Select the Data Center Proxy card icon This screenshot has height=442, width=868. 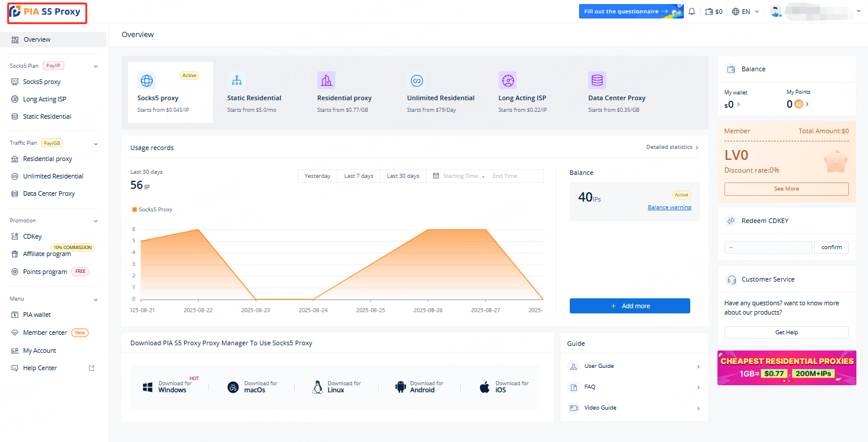(597, 80)
